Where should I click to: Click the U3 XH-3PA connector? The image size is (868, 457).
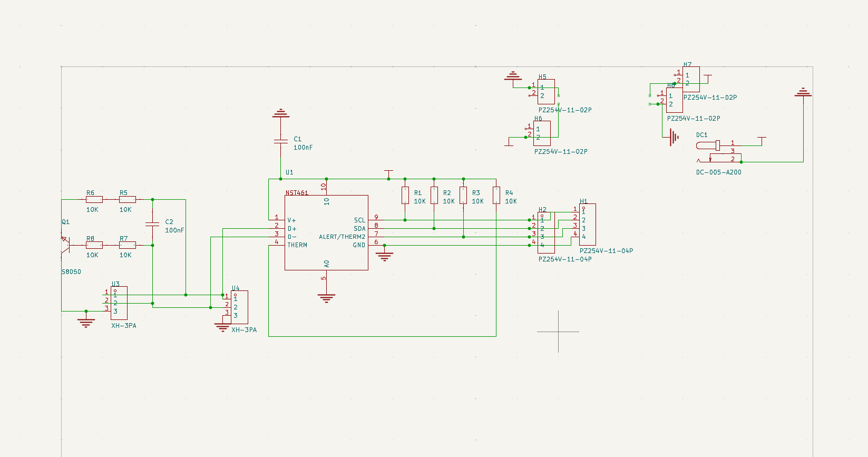pyautogui.click(x=119, y=303)
